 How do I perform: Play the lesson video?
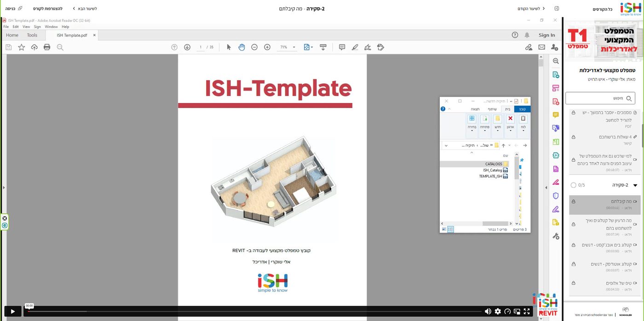(12, 311)
